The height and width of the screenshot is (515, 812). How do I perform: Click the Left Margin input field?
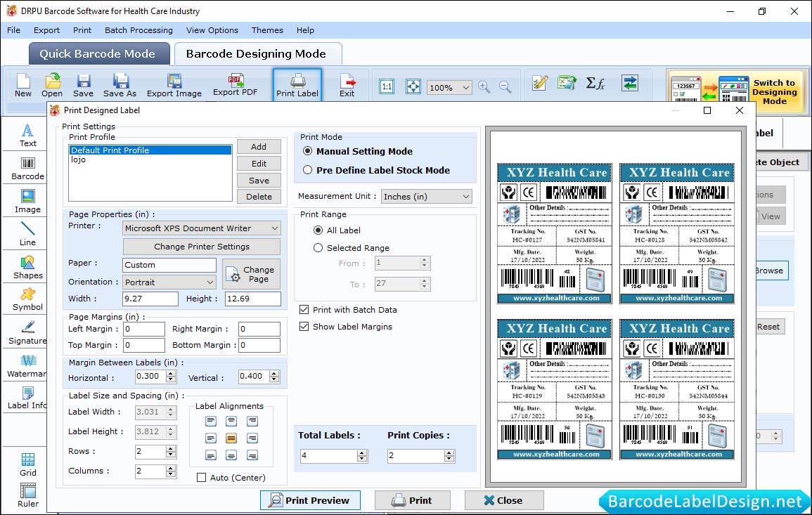tap(144, 329)
